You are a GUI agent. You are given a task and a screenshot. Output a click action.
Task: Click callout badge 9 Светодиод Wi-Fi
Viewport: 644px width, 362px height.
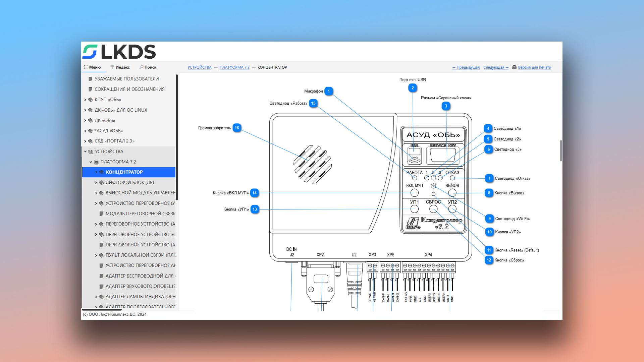pos(489,219)
